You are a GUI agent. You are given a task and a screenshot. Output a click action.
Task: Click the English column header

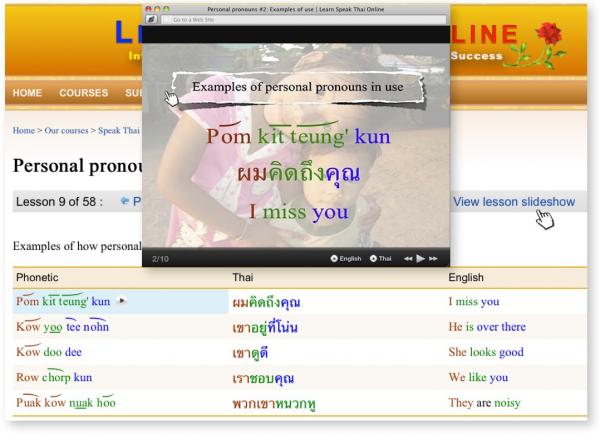coord(466,277)
